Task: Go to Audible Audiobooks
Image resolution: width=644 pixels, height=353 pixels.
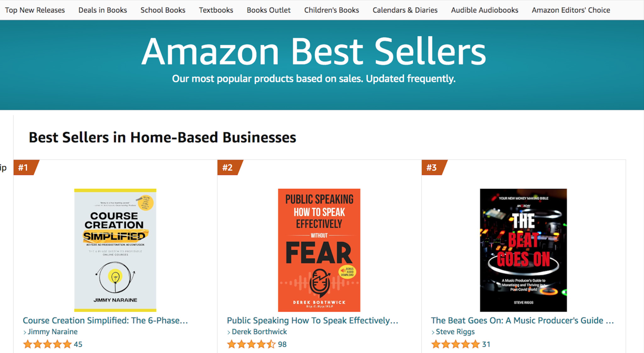Action: pos(485,10)
